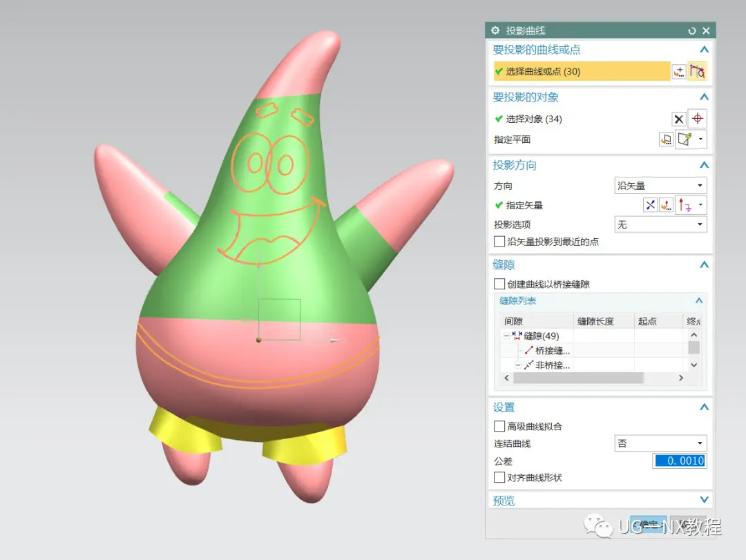Enable 沿矢量投影到最近的点 checkbox
The height and width of the screenshot is (560, 746).
[499, 242]
